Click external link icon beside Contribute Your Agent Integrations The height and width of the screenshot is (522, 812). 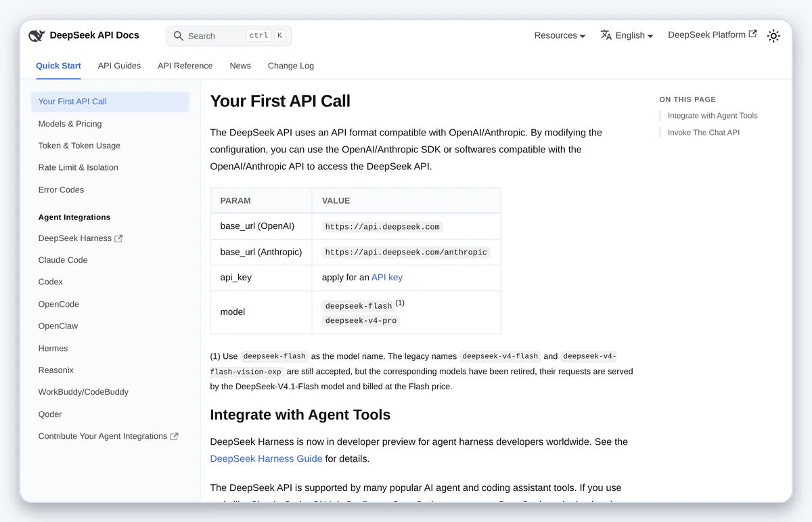point(174,437)
